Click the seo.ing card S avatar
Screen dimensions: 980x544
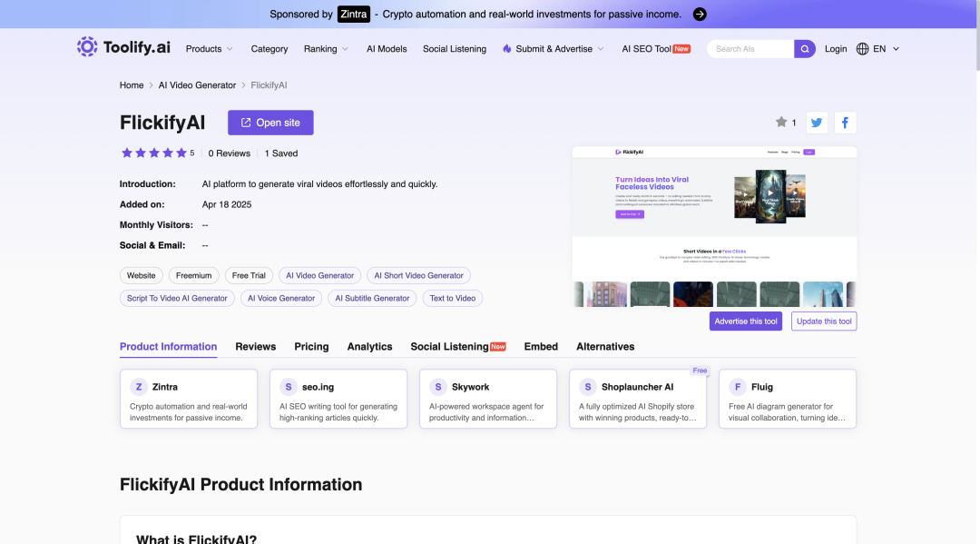click(289, 387)
